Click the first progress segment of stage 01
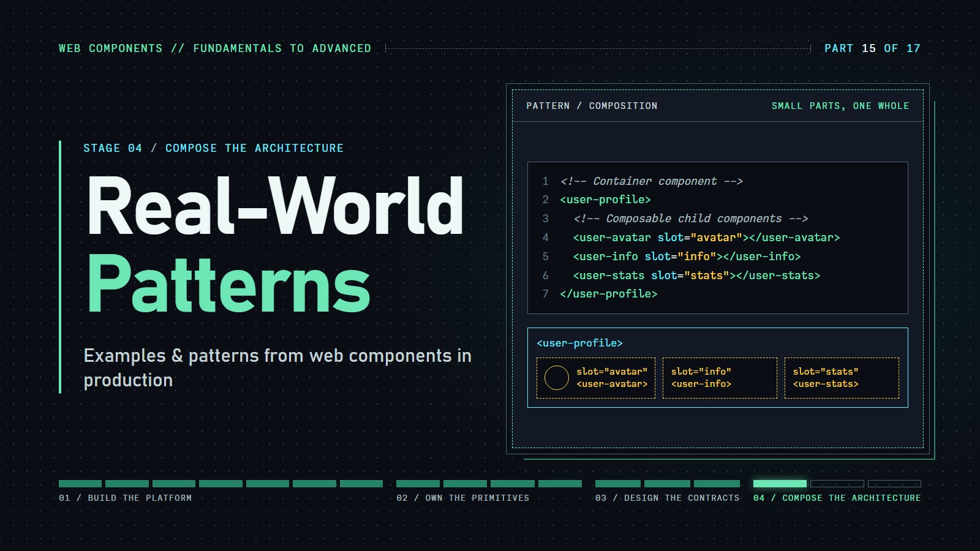 pos(80,484)
